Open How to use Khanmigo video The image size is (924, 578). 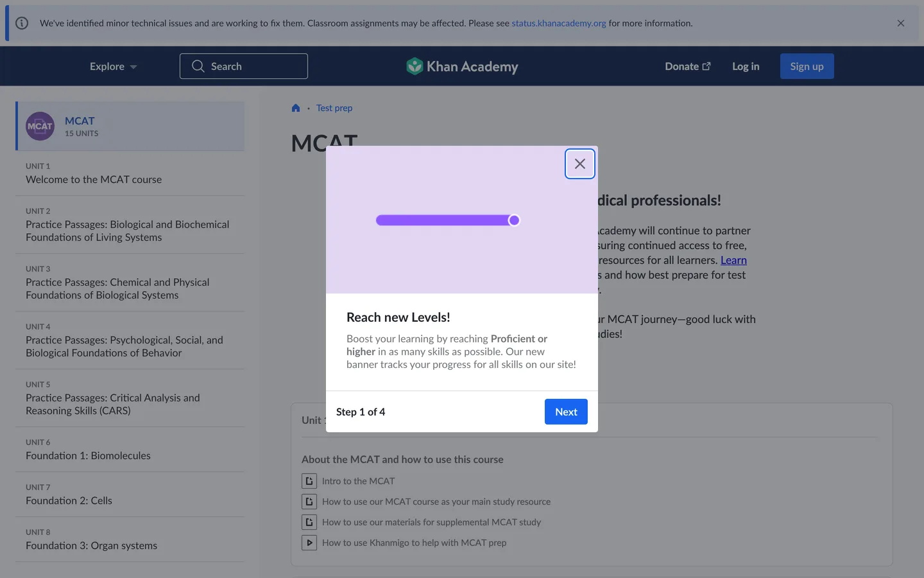click(x=414, y=543)
